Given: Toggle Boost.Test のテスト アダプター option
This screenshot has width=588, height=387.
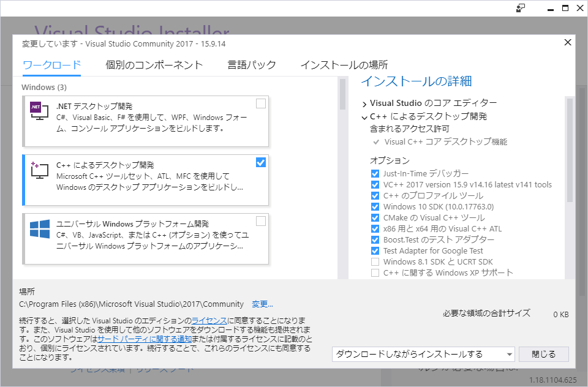Looking at the screenshot, I should pyautogui.click(x=375, y=239).
